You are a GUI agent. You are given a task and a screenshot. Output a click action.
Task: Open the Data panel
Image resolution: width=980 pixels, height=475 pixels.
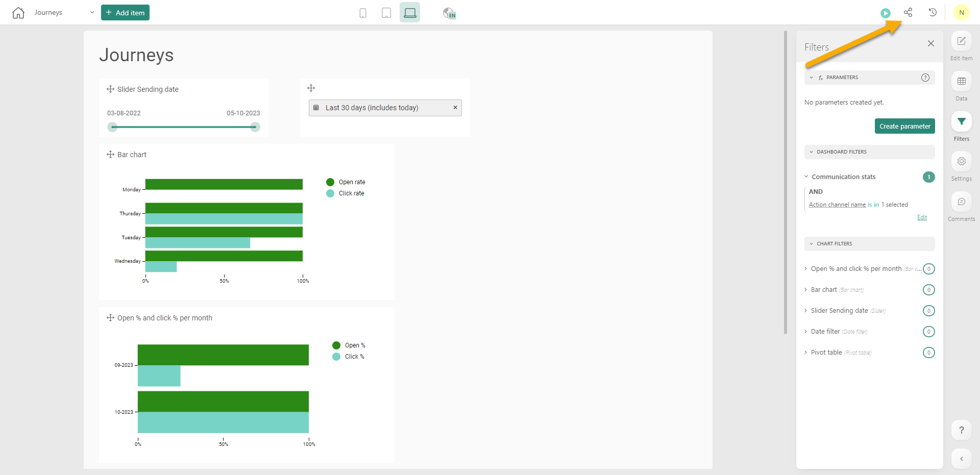point(961,82)
